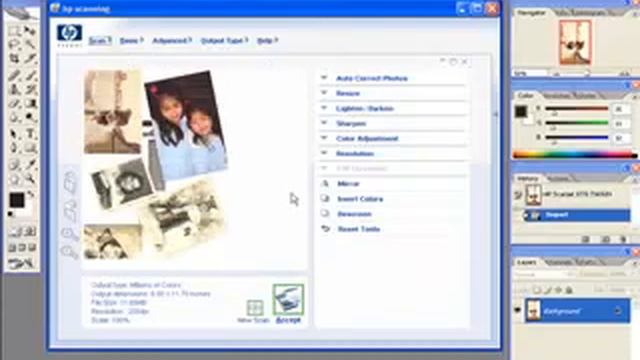Click the HP logo in scanning window
The height and width of the screenshot is (360, 640).
pos(69,34)
